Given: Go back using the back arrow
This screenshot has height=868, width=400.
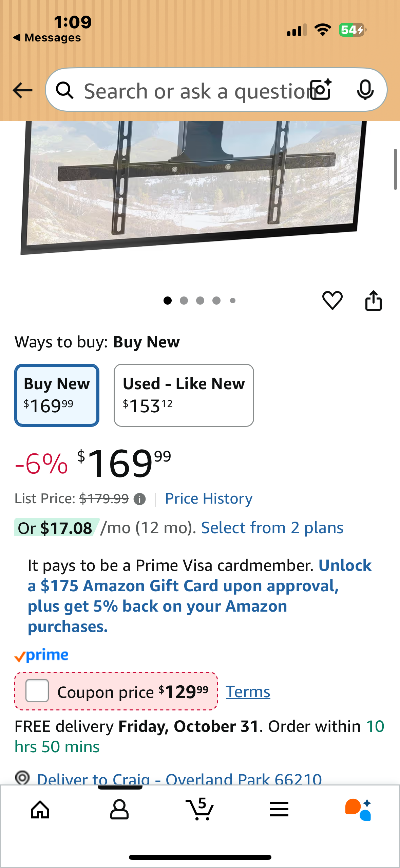Looking at the screenshot, I should 22,90.
